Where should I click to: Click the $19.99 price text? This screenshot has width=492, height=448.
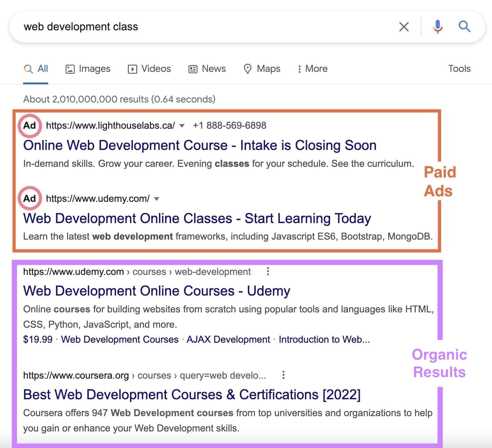[38, 339]
